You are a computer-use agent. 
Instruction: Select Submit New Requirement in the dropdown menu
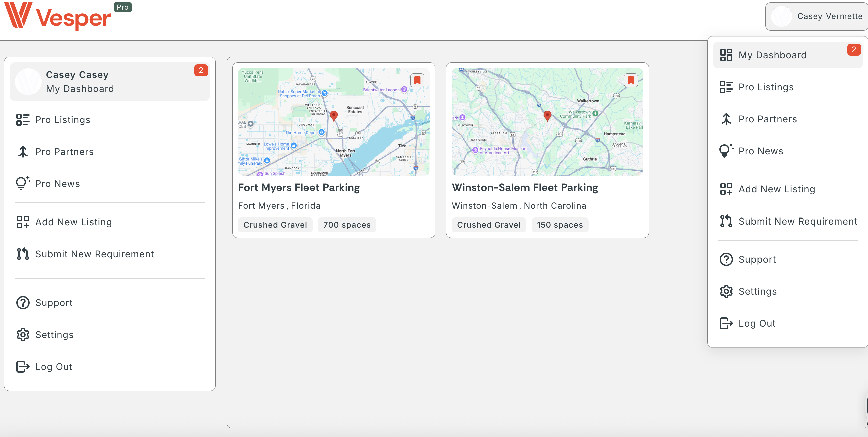798,221
